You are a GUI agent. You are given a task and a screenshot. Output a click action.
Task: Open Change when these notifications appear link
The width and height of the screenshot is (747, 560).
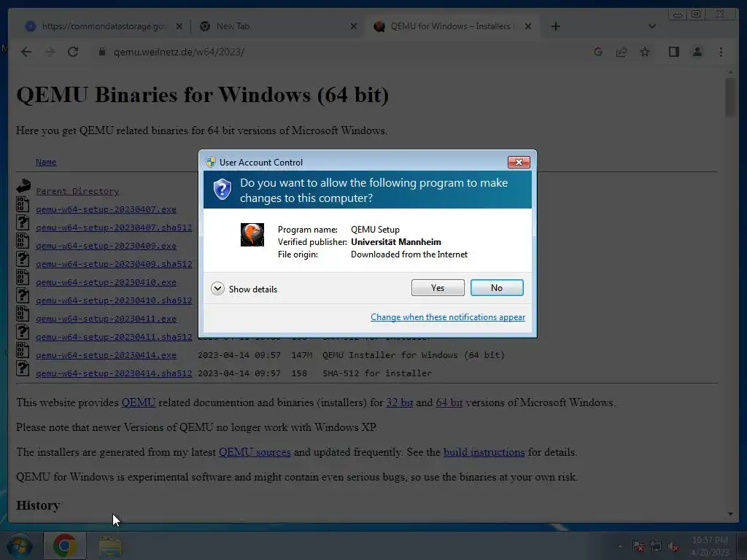tap(448, 317)
